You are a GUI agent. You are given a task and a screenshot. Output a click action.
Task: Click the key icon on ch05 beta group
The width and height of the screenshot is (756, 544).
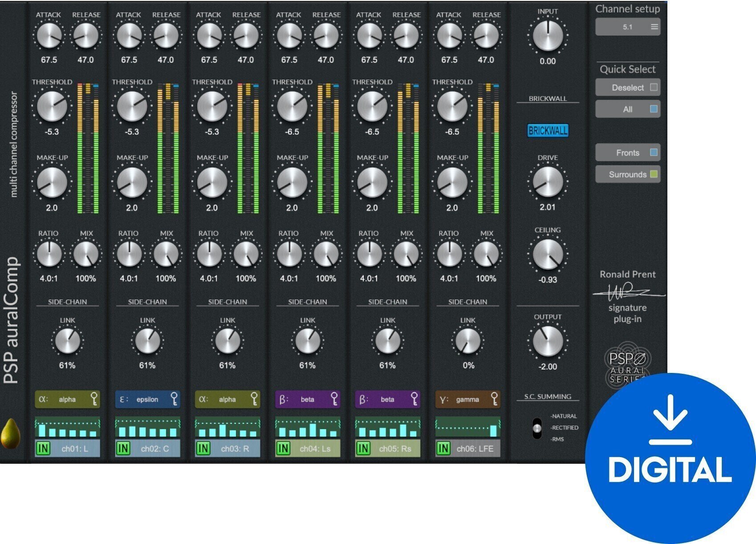(415, 399)
